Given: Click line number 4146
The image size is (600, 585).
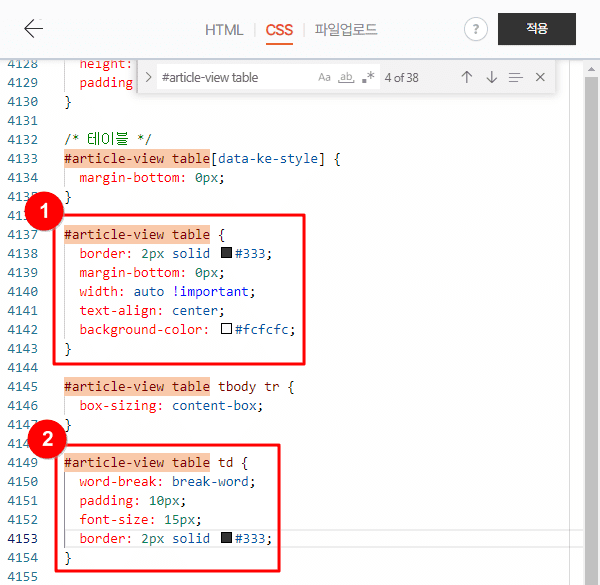Looking at the screenshot, I should pyautogui.click(x=23, y=406).
